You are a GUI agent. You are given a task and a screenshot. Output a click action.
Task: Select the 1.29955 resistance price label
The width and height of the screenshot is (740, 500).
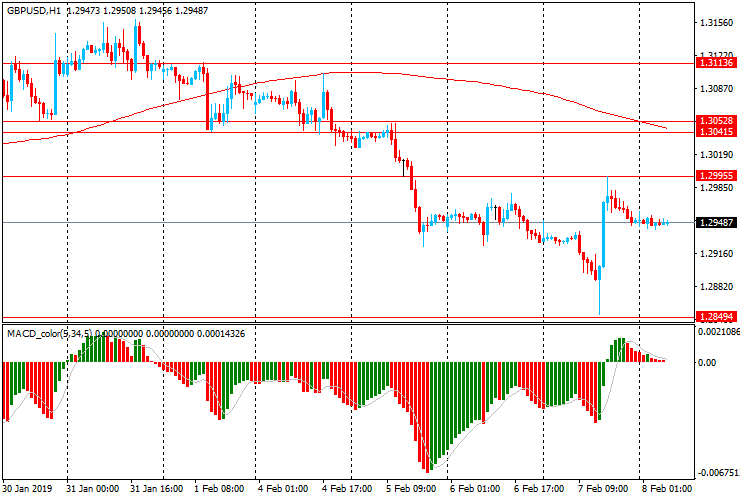coord(717,176)
